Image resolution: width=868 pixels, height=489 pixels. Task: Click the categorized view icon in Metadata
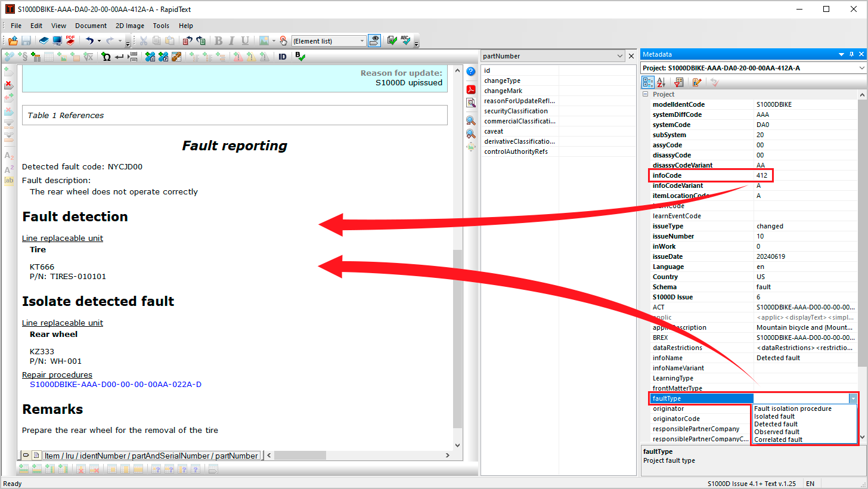(648, 82)
